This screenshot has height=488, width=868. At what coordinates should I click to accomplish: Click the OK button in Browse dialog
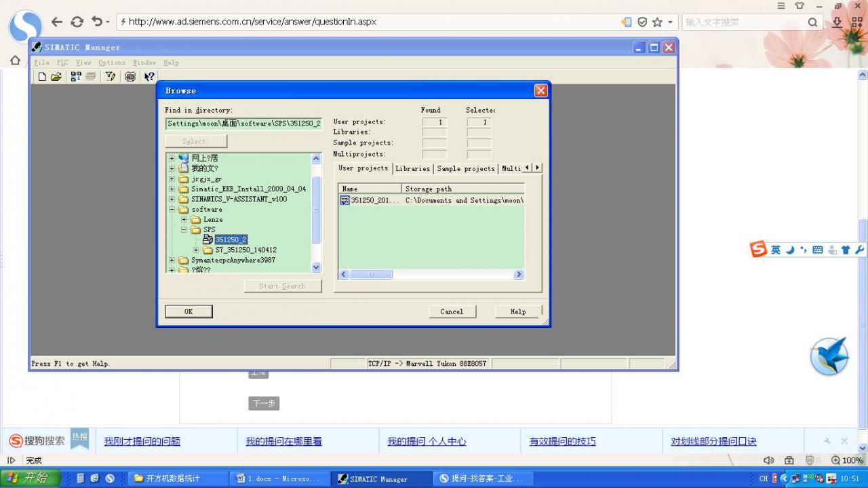coord(189,312)
